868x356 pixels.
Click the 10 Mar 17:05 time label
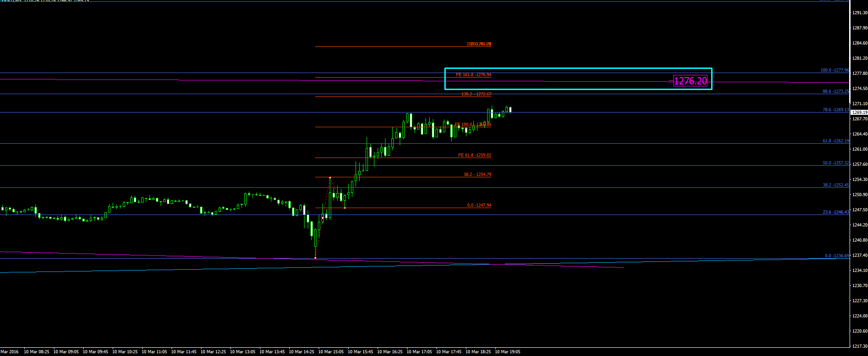tap(419, 352)
